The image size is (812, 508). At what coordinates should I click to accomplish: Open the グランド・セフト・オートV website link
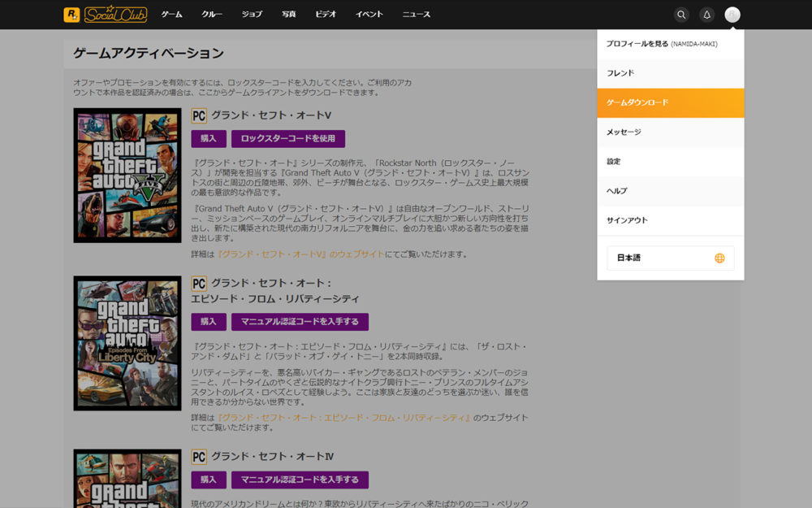coord(300,254)
